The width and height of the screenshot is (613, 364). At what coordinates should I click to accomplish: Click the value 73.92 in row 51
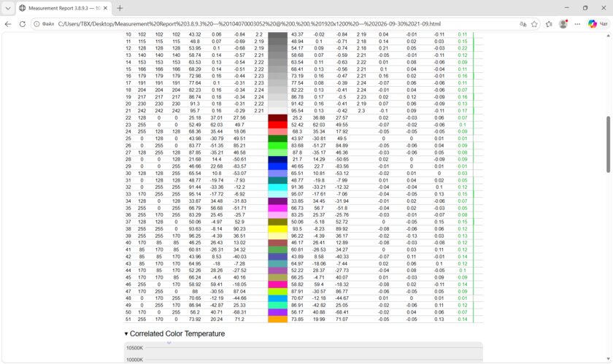click(x=195, y=319)
